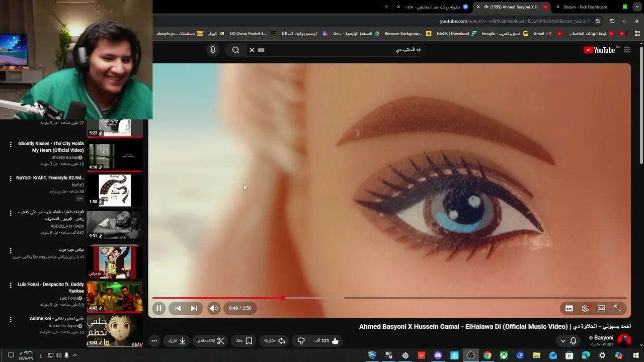Open a new browser tab
644x362 pixels.
coord(386,7)
